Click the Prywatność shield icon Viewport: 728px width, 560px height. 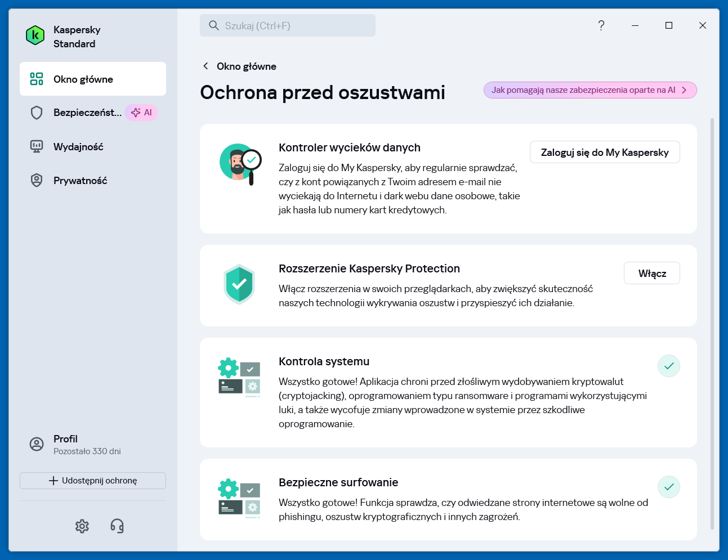[37, 180]
